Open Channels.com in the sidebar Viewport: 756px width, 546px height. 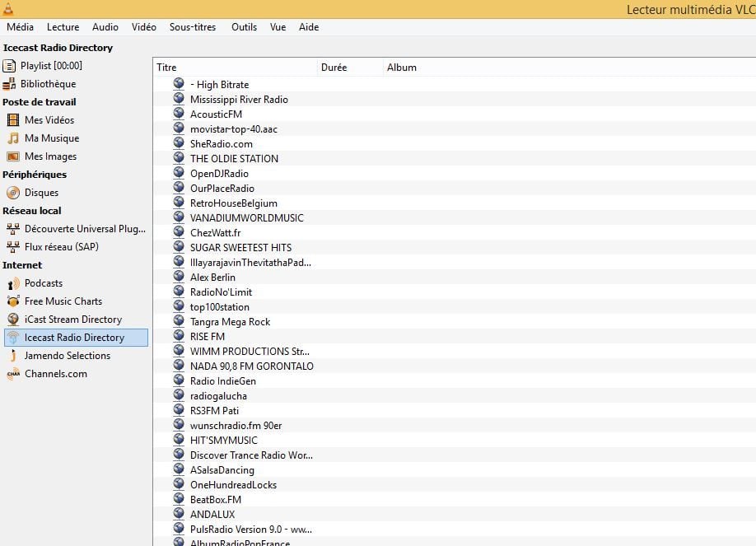(x=56, y=374)
